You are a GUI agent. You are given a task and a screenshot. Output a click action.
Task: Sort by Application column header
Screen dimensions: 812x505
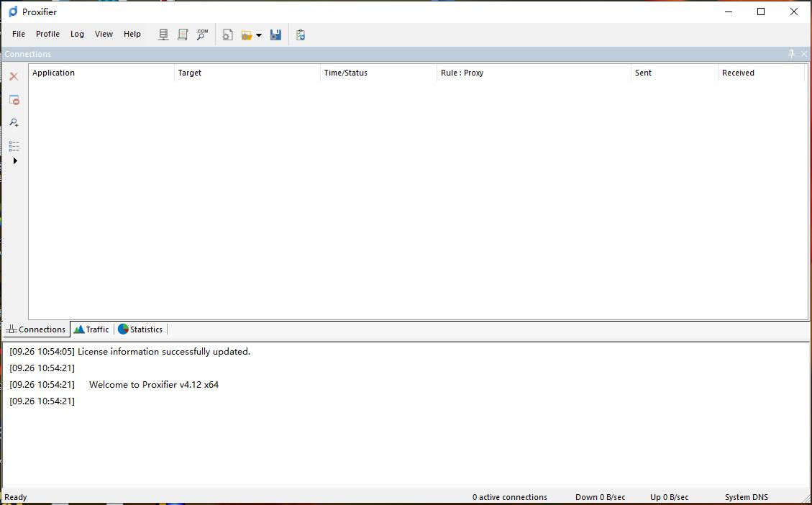101,73
